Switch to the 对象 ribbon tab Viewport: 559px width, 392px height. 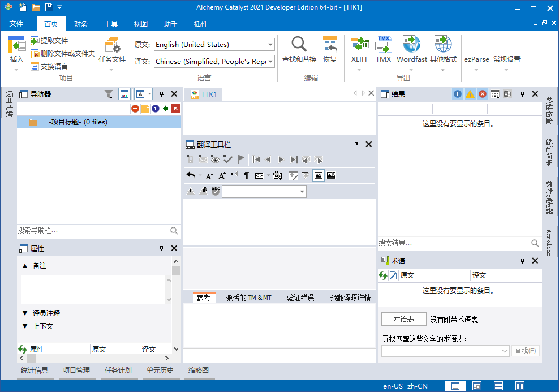(81, 24)
